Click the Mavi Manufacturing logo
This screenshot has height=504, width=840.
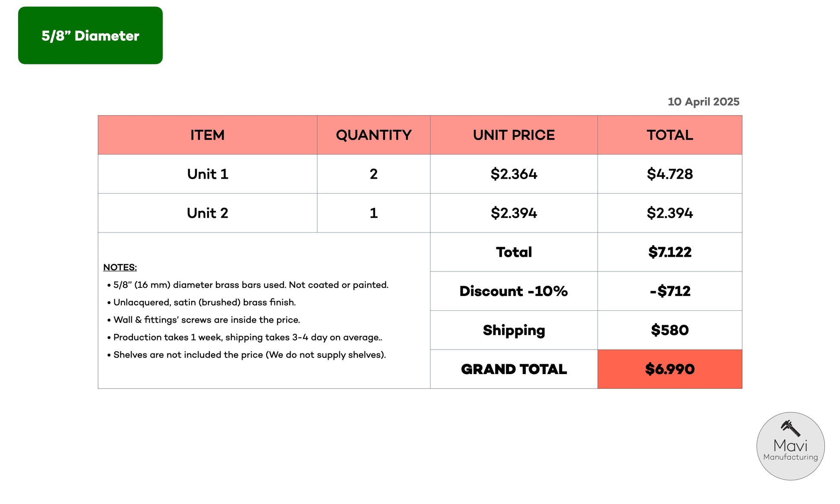(x=790, y=446)
